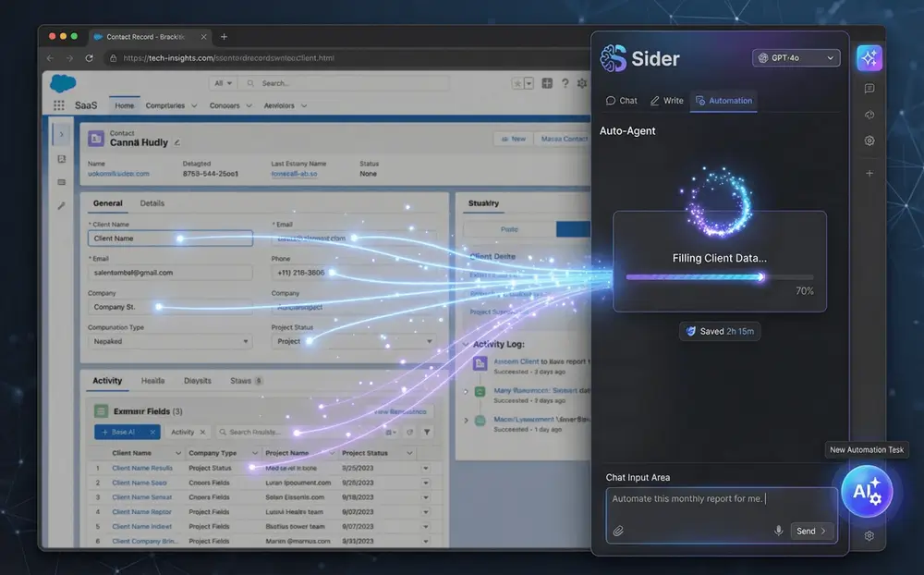Open Salesforce setup gear icon

coord(582,83)
